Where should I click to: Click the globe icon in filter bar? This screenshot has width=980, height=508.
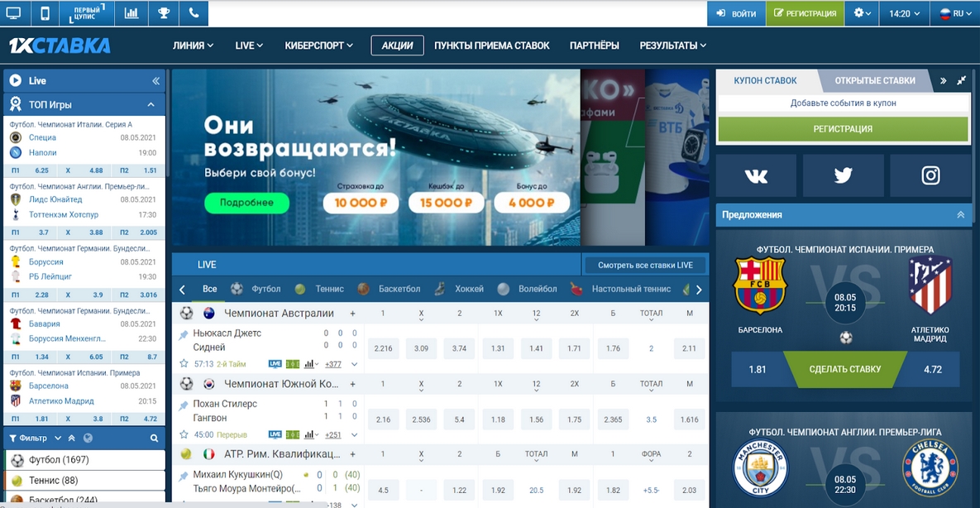click(x=88, y=439)
